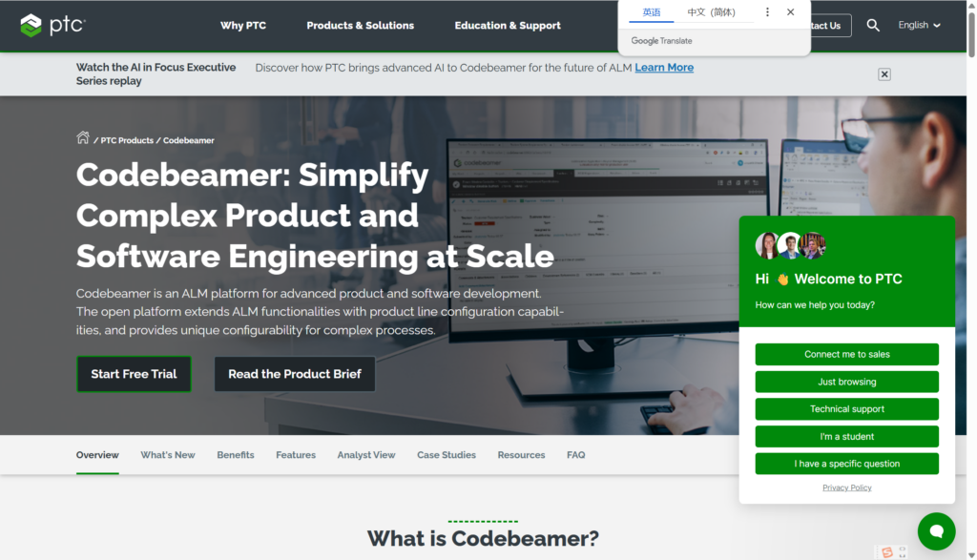This screenshot has height=560, width=977.
Task: Click the home icon in breadcrumb
Action: pyautogui.click(x=83, y=138)
